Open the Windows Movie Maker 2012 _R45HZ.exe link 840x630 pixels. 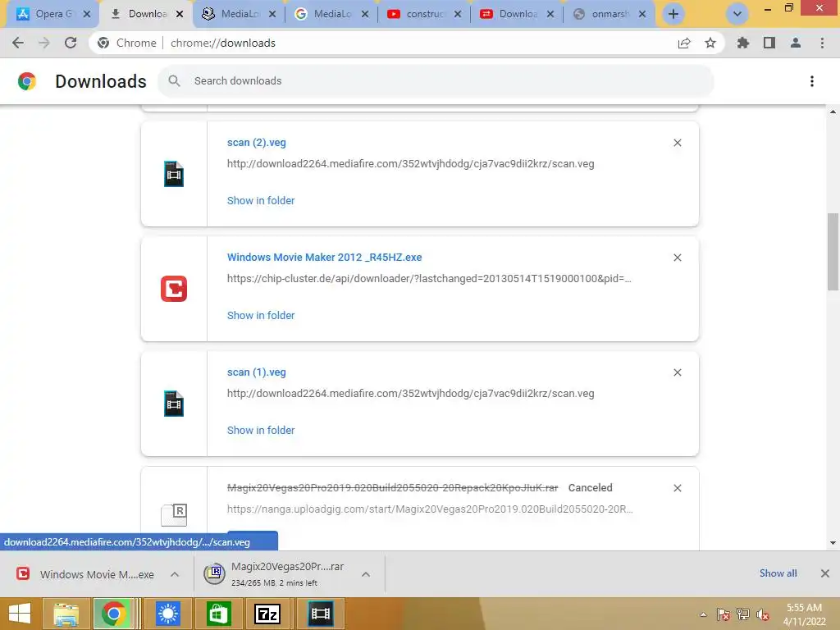(324, 257)
